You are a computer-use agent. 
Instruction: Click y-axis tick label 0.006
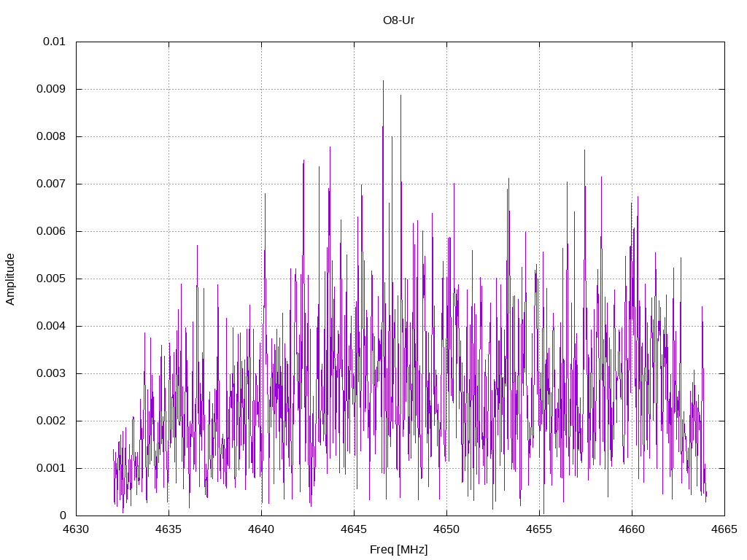click(52, 231)
